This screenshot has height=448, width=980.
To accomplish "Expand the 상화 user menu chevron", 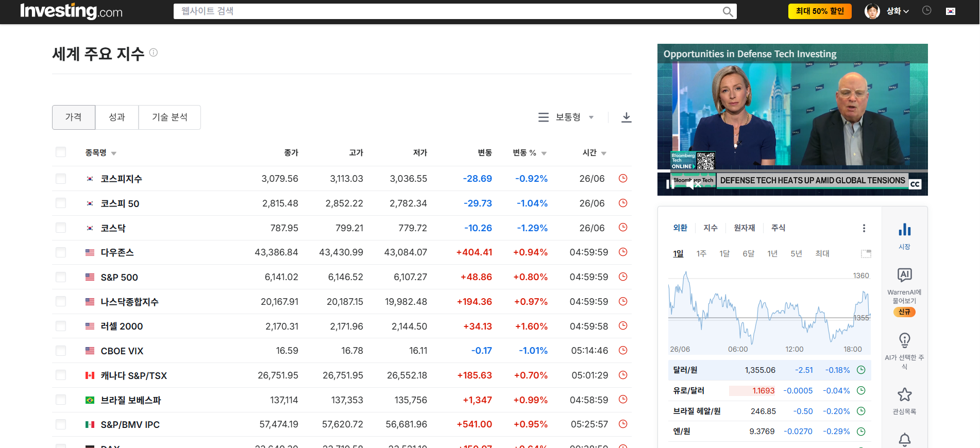I will pyautogui.click(x=906, y=11).
